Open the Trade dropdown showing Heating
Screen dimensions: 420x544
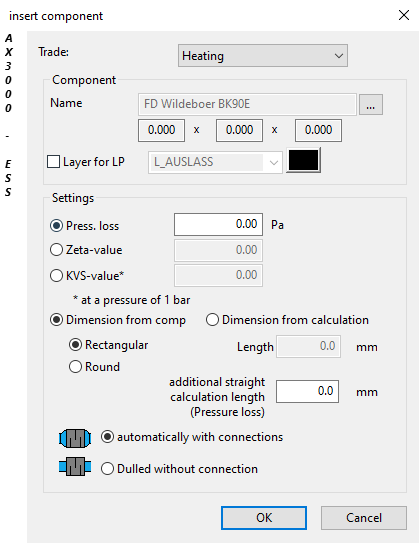(x=263, y=56)
